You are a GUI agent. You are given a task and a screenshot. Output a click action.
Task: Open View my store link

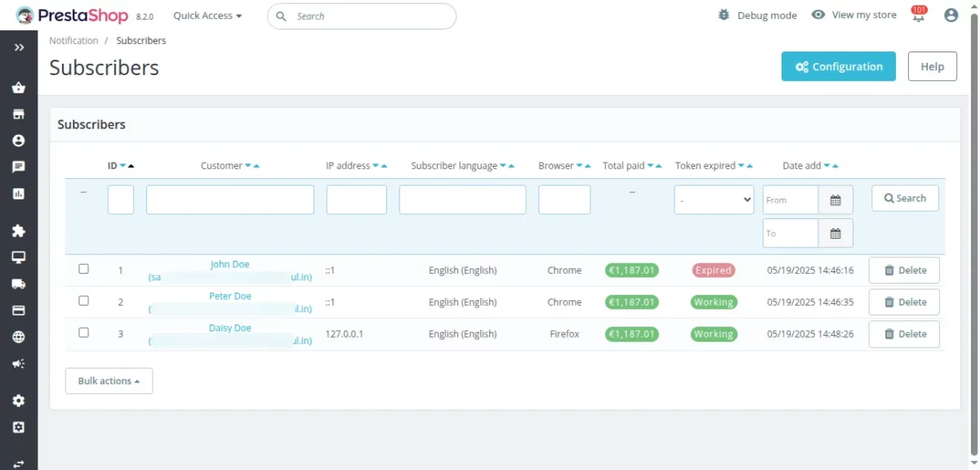point(853,15)
